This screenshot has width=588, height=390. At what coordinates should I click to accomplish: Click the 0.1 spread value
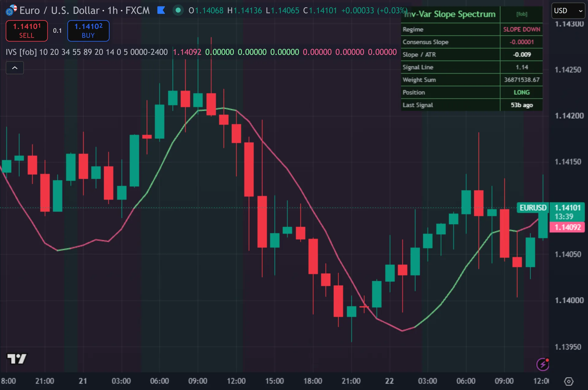tap(57, 31)
